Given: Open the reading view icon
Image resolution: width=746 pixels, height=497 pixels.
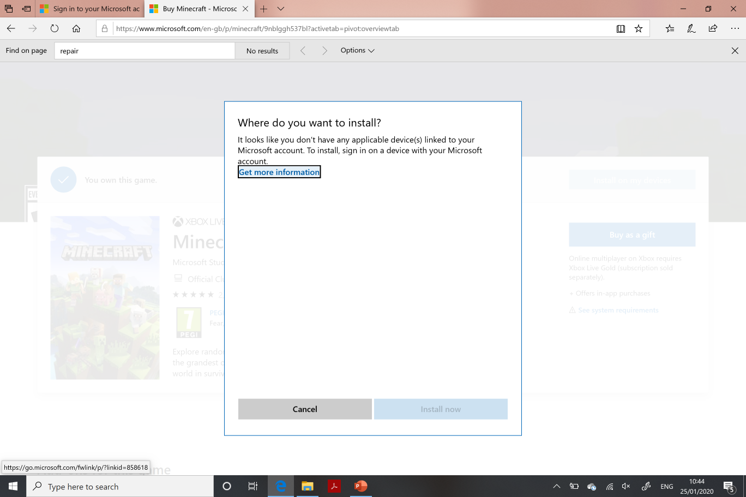Looking at the screenshot, I should (x=620, y=29).
